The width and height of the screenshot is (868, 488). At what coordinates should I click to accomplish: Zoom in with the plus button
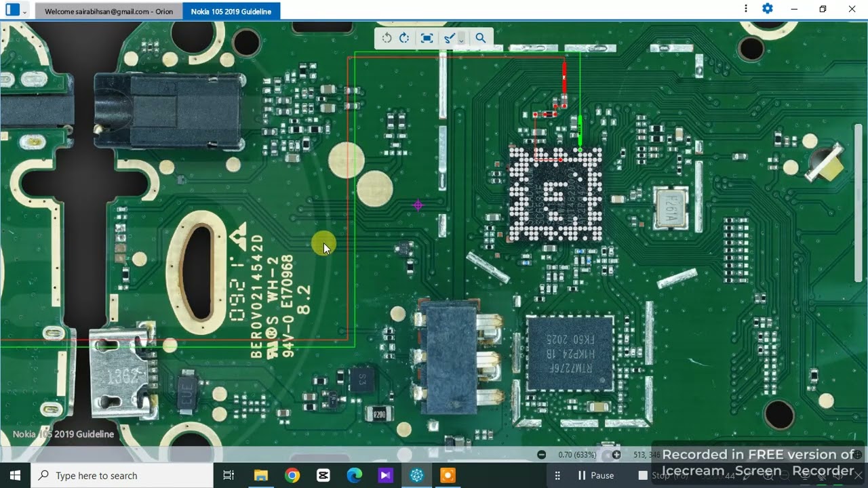(x=616, y=455)
